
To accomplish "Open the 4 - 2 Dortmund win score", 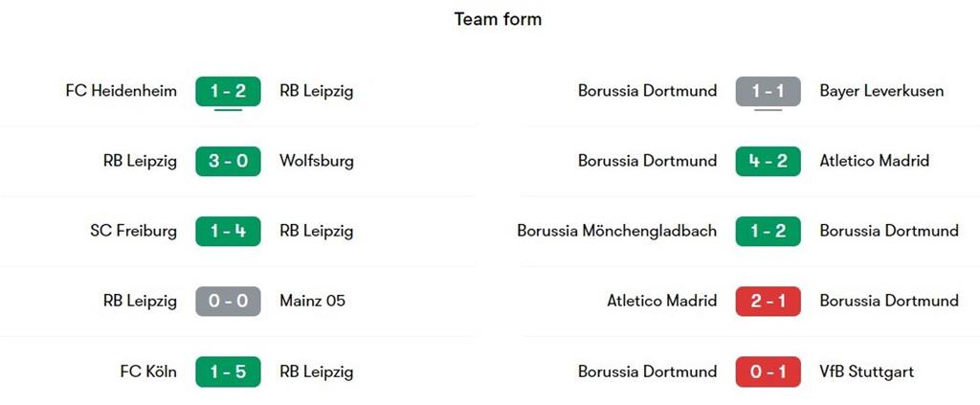I will tap(768, 161).
